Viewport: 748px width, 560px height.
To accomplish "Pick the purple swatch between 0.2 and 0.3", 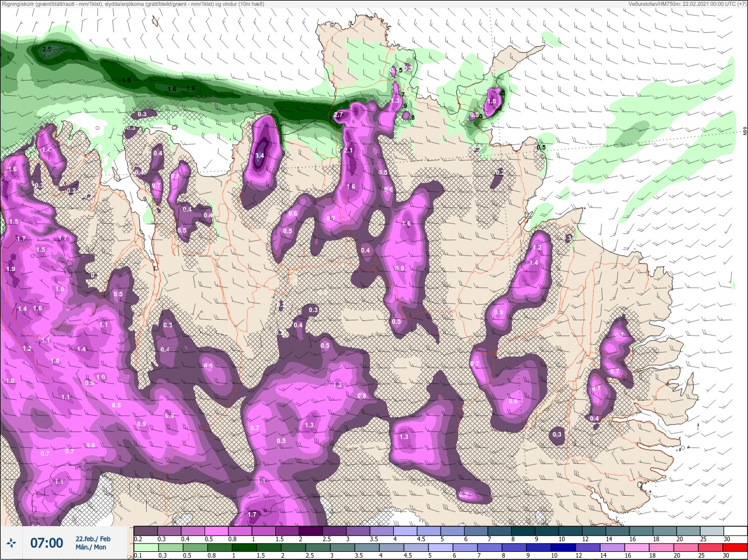I will point(146,531).
